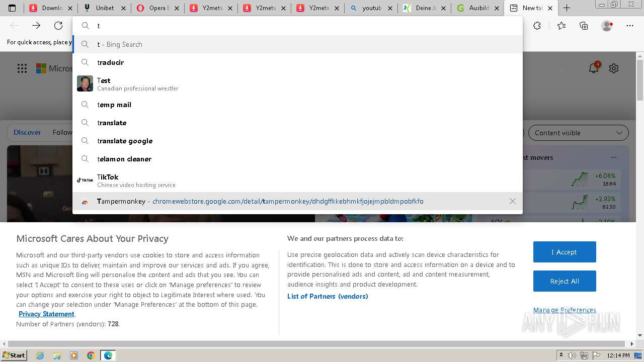The width and height of the screenshot is (644, 362).
Task: Open Favorites star icon
Action: [x=561, y=26]
